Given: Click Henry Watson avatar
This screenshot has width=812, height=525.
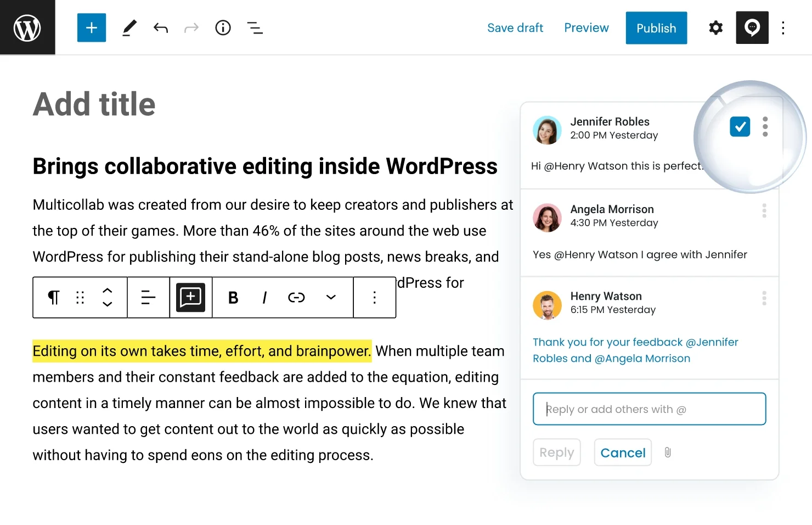Looking at the screenshot, I should (547, 305).
